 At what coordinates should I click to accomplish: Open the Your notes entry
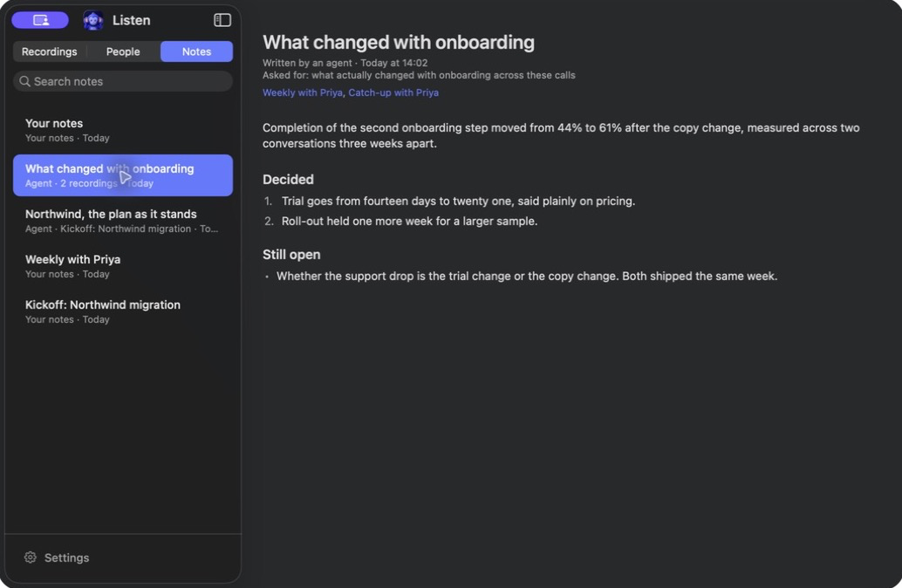123,130
